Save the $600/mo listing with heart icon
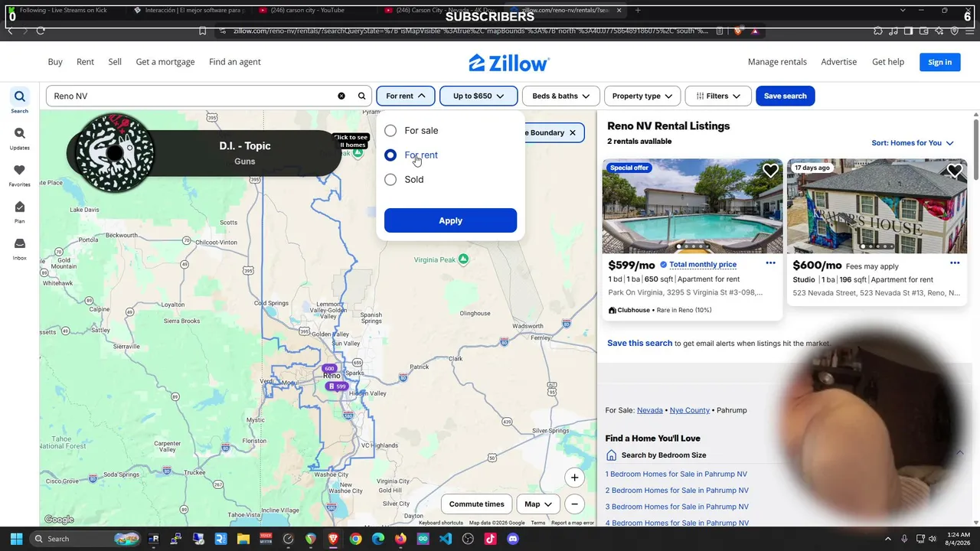The width and height of the screenshot is (980, 551). point(954,171)
